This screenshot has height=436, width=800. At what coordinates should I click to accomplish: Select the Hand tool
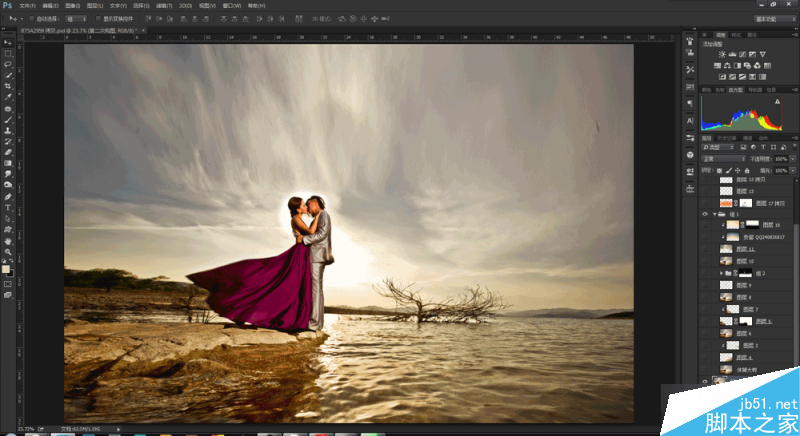[x=8, y=241]
